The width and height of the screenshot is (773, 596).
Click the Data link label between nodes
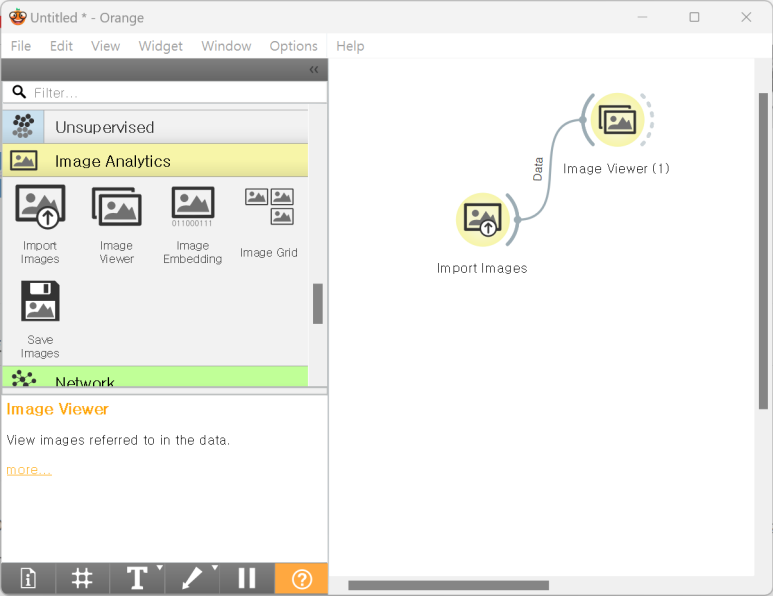coord(538,169)
